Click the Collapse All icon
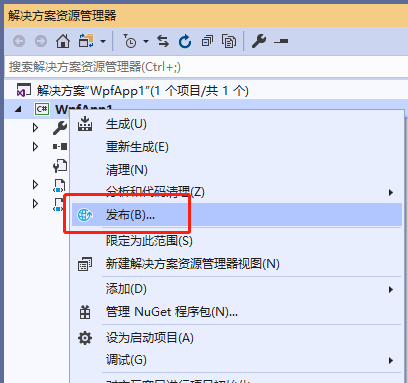 207,41
